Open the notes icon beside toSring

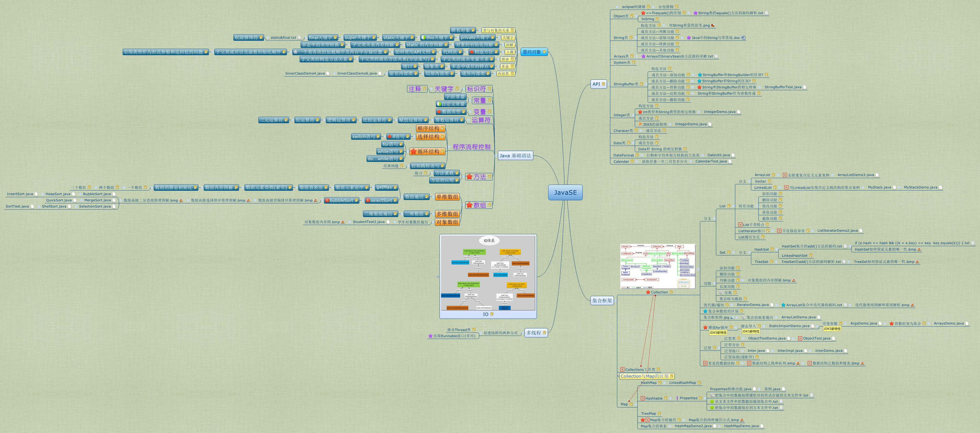click(x=657, y=19)
